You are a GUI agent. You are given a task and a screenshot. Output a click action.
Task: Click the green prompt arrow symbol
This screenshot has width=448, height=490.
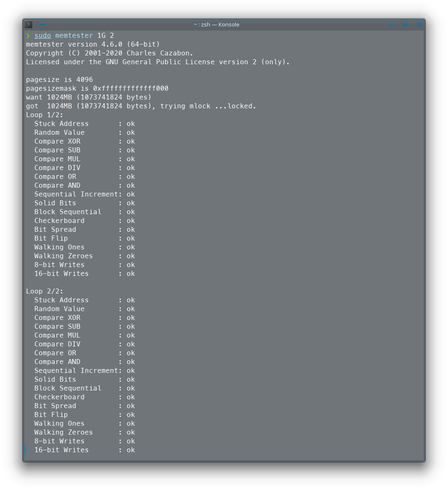tap(28, 36)
